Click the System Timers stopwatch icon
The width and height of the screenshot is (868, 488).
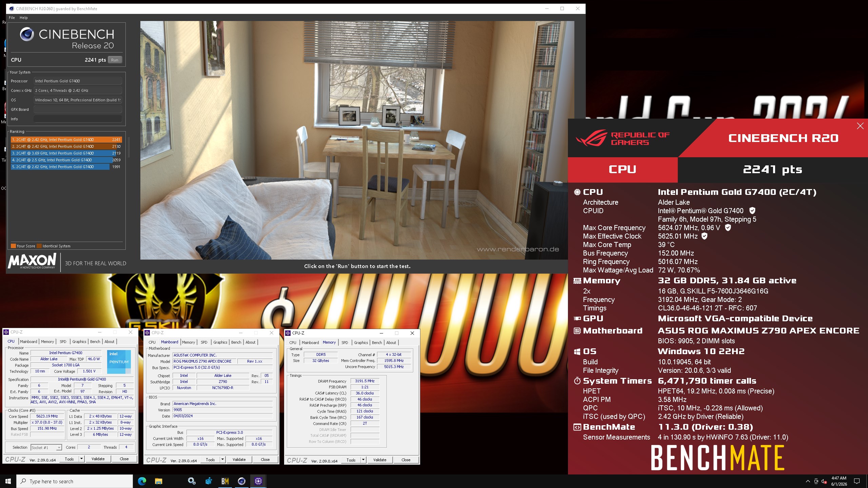577,381
